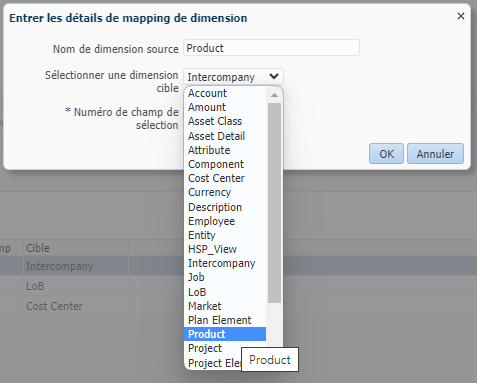Image resolution: width=504 pixels, height=392 pixels.
Task: Click the dropdown list scroll-up arrow
Action: (274, 95)
